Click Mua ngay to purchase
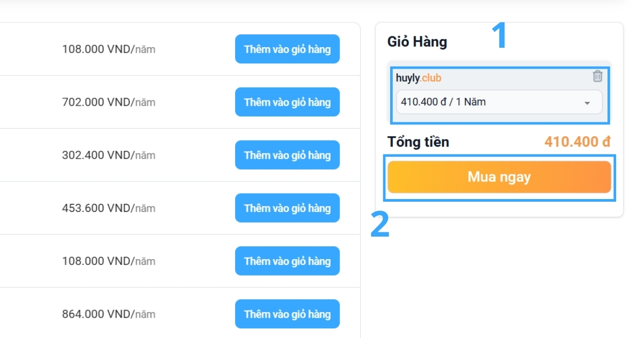Viewport: 644px width, 338px height. click(499, 177)
